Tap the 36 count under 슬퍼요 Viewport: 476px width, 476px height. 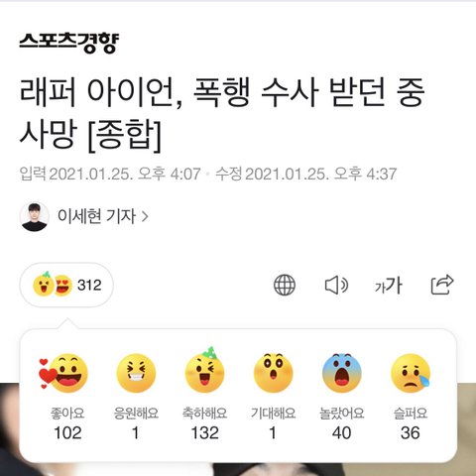[x=411, y=433]
